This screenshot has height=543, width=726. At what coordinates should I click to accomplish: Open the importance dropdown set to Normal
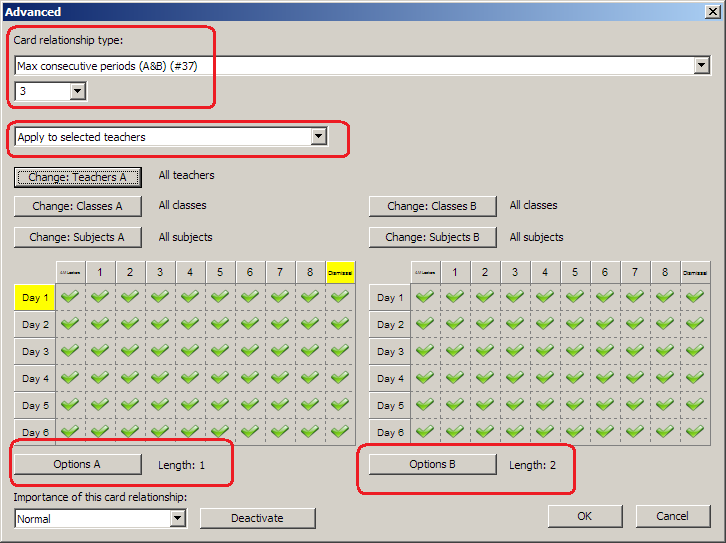178,518
